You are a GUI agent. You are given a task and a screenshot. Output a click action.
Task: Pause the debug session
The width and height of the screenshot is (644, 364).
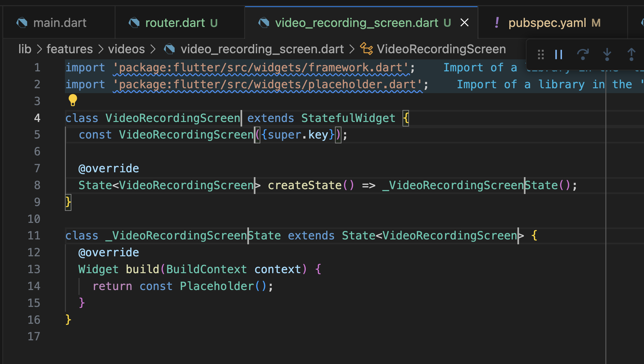[559, 55]
